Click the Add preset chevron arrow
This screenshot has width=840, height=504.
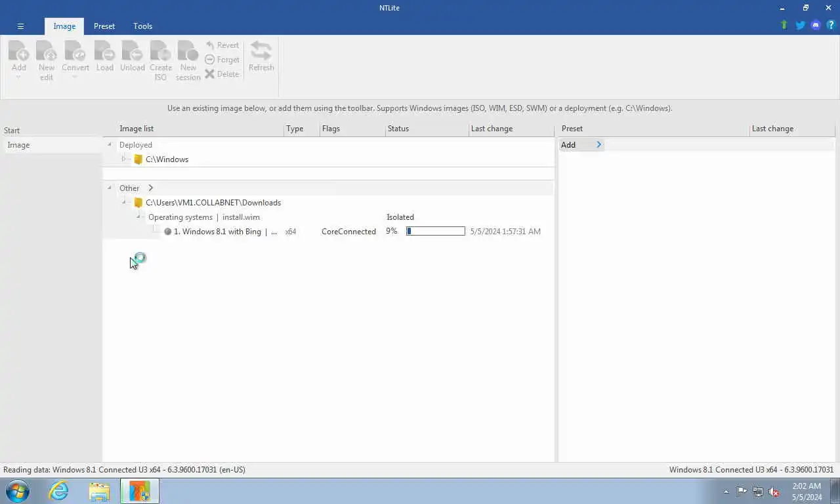pyautogui.click(x=598, y=145)
